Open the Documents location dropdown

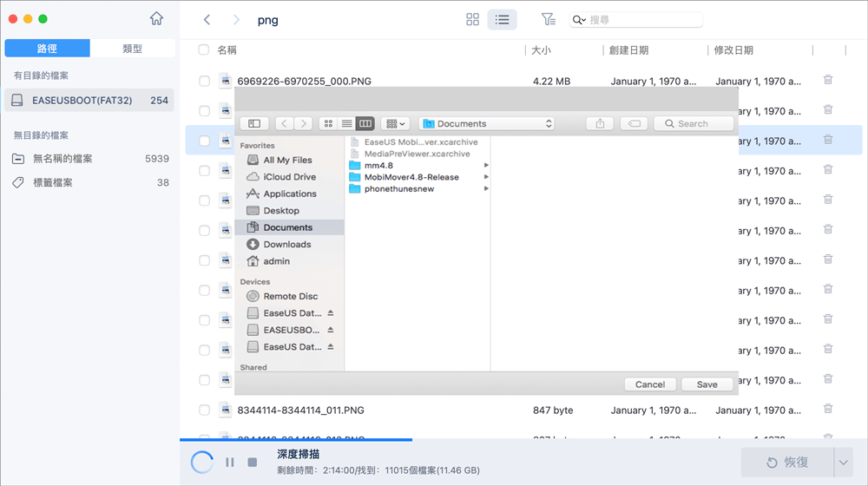[486, 124]
